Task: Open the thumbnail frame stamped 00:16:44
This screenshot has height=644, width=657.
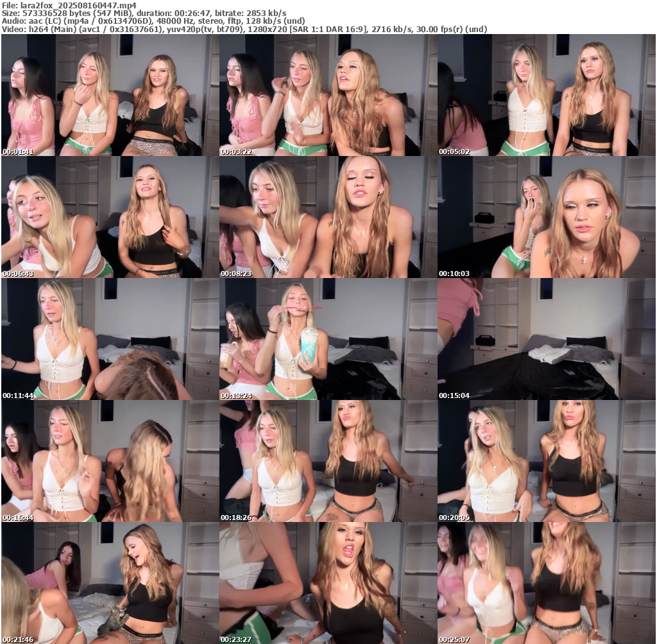Action: 110,461
